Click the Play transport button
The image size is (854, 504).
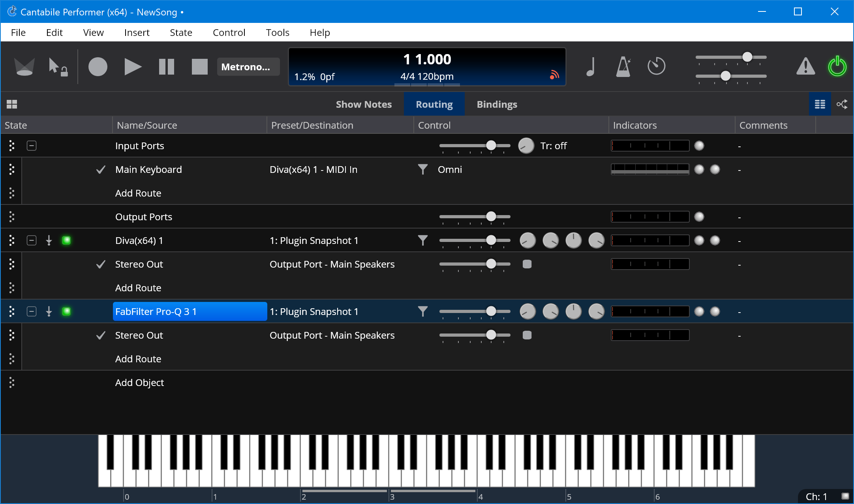click(x=133, y=66)
